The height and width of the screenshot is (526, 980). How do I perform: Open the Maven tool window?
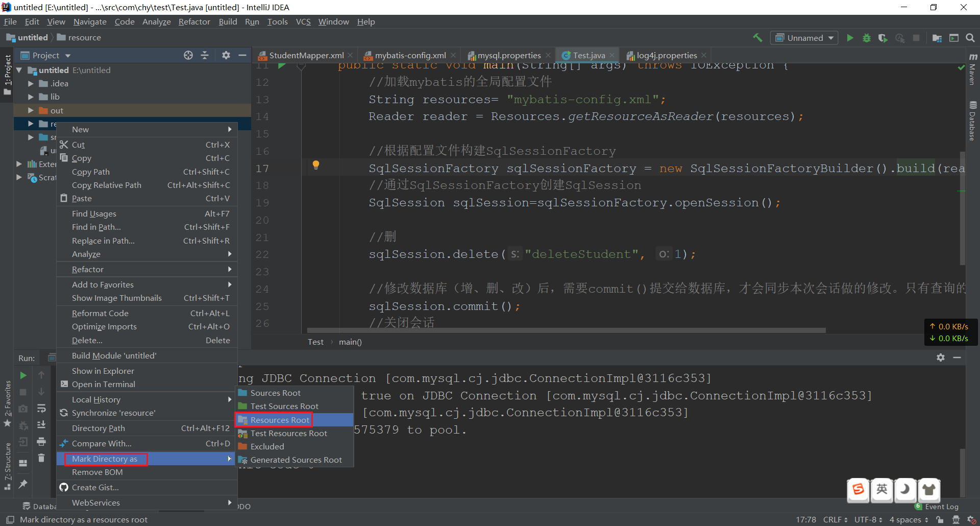coord(973,70)
